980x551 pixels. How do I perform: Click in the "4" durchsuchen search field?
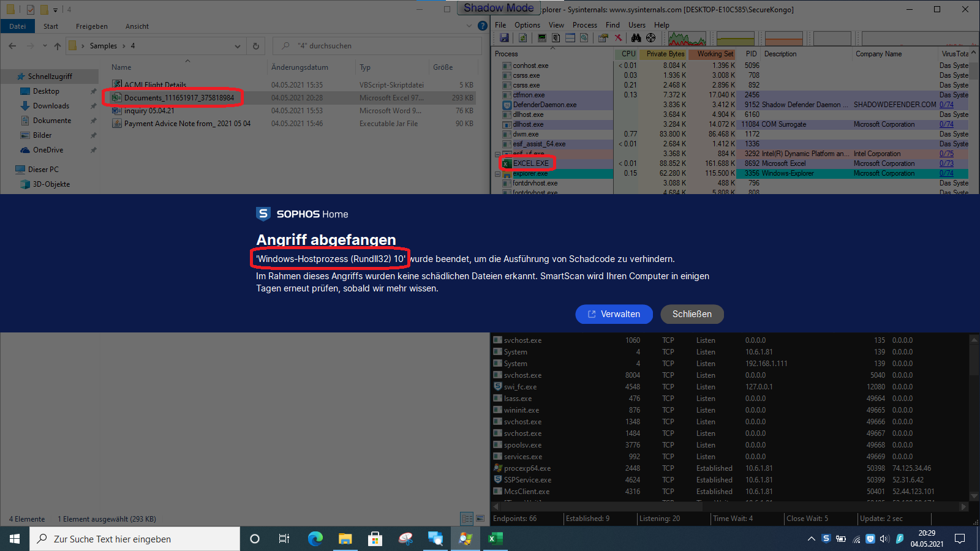pyautogui.click(x=377, y=46)
